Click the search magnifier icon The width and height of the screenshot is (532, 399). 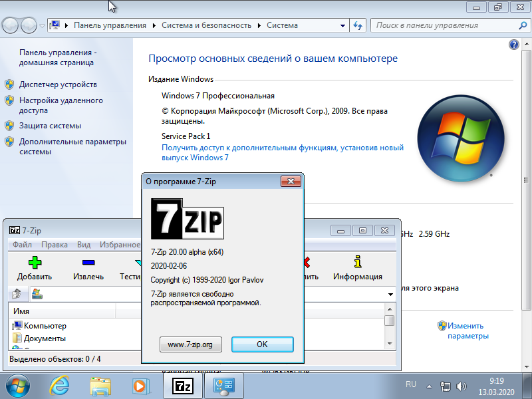(523, 25)
